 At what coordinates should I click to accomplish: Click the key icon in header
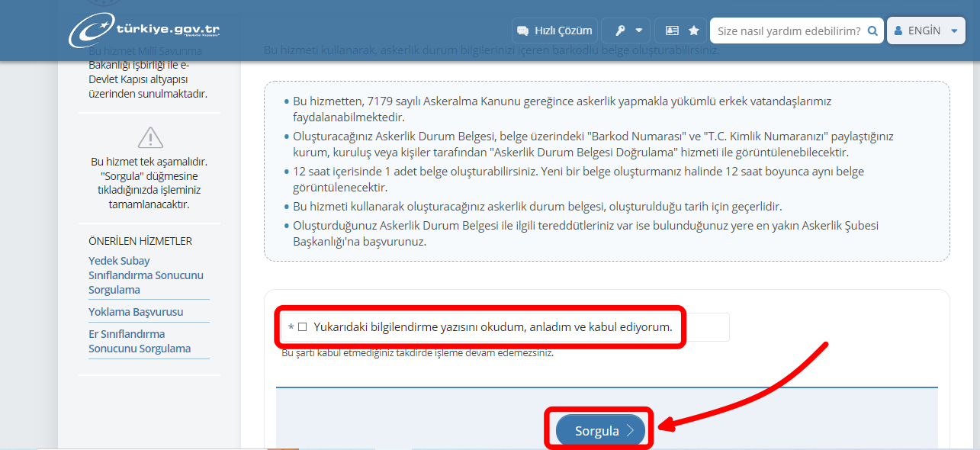[x=620, y=31]
